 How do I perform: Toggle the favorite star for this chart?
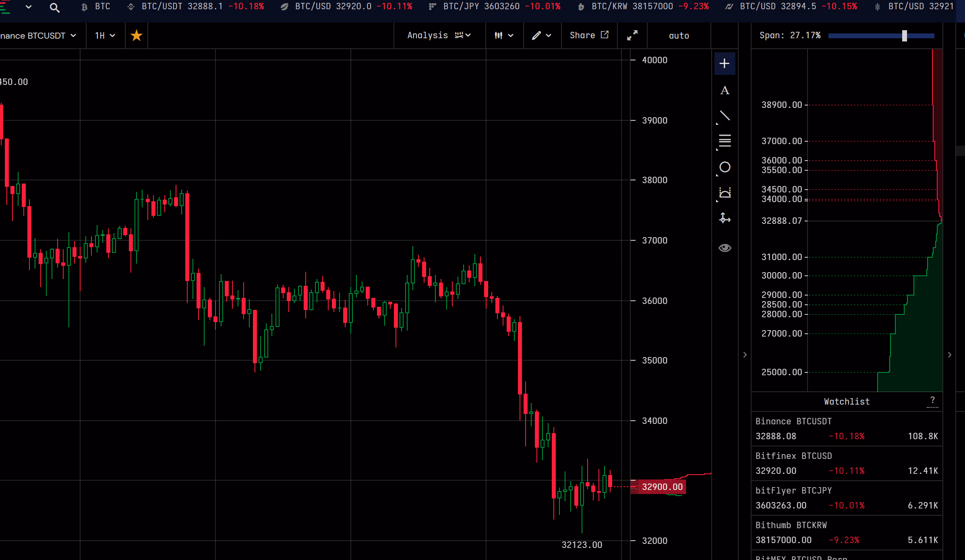click(x=137, y=35)
